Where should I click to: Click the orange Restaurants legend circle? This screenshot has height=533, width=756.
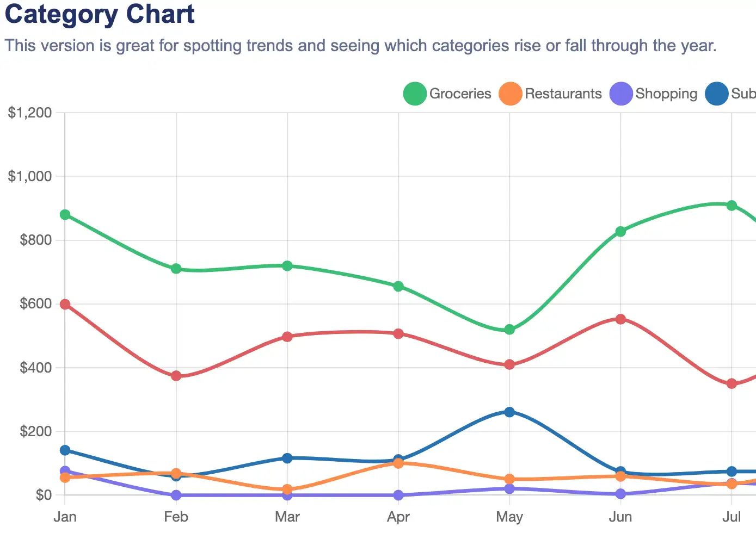pos(511,94)
